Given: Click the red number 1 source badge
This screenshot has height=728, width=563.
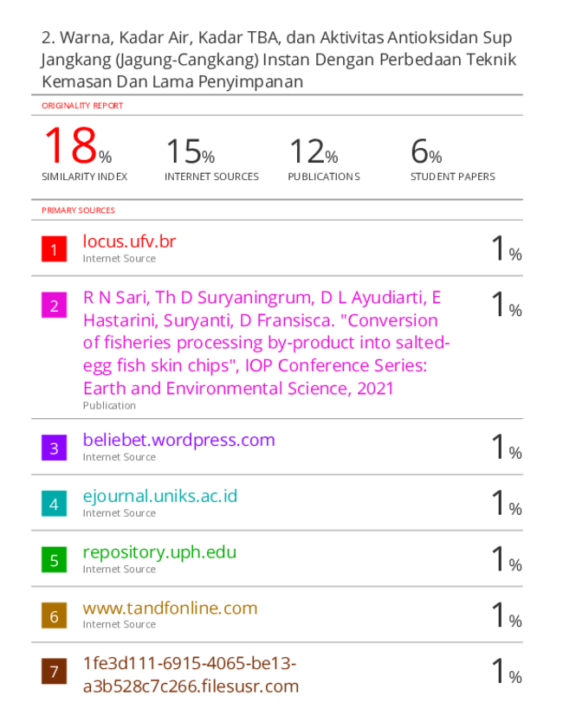Looking at the screenshot, I should (x=54, y=249).
